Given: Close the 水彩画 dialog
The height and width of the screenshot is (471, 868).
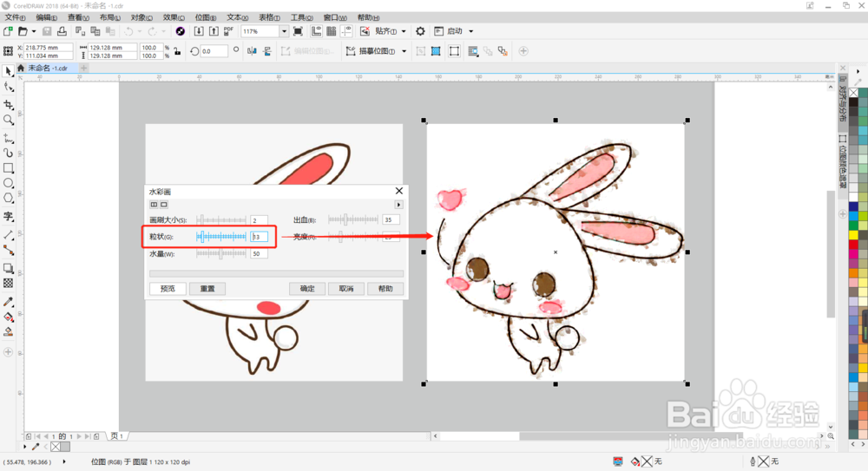Looking at the screenshot, I should [399, 191].
